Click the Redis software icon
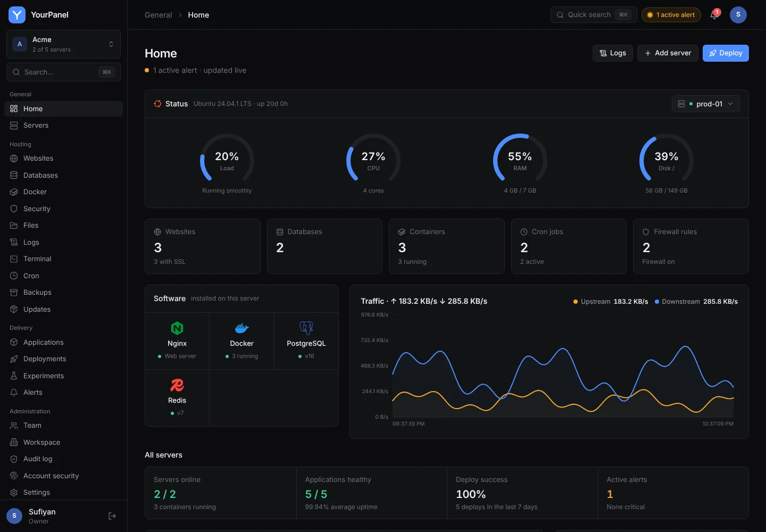Viewport: 766px width, 532px height. (x=177, y=385)
